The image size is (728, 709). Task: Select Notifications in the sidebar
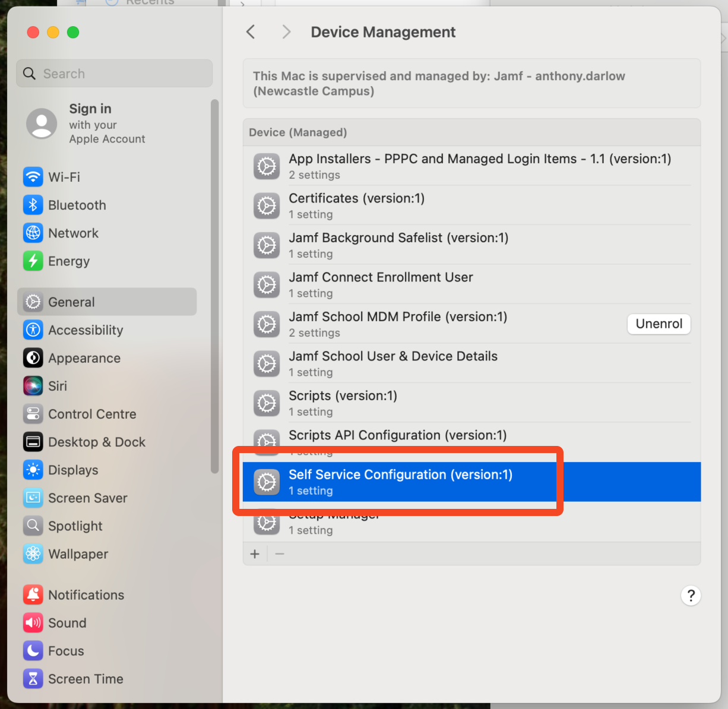(86, 594)
